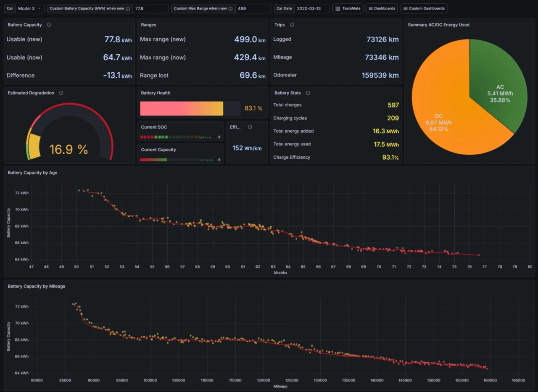Click the small scrollbar in Current SOC panel
This screenshot has width=538, height=392.
(219, 137)
